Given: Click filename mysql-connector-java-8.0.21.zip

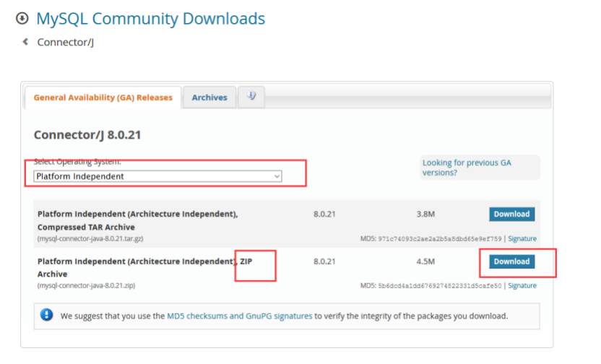Looking at the screenshot, I should [x=86, y=286].
